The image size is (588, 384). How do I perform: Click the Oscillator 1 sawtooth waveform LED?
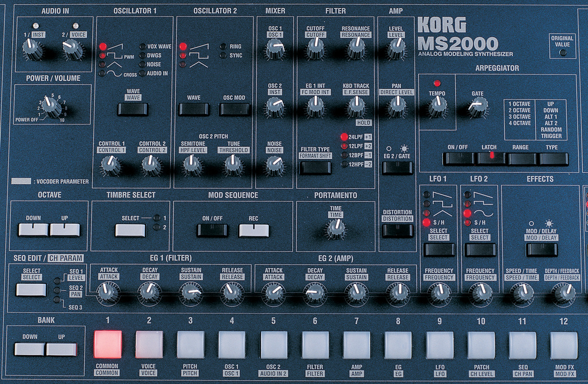[x=103, y=46]
